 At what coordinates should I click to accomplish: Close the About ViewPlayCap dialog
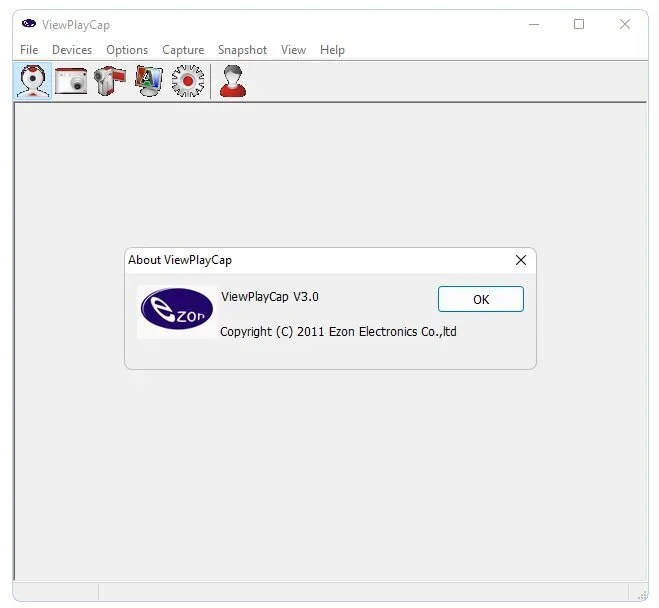(521, 260)
